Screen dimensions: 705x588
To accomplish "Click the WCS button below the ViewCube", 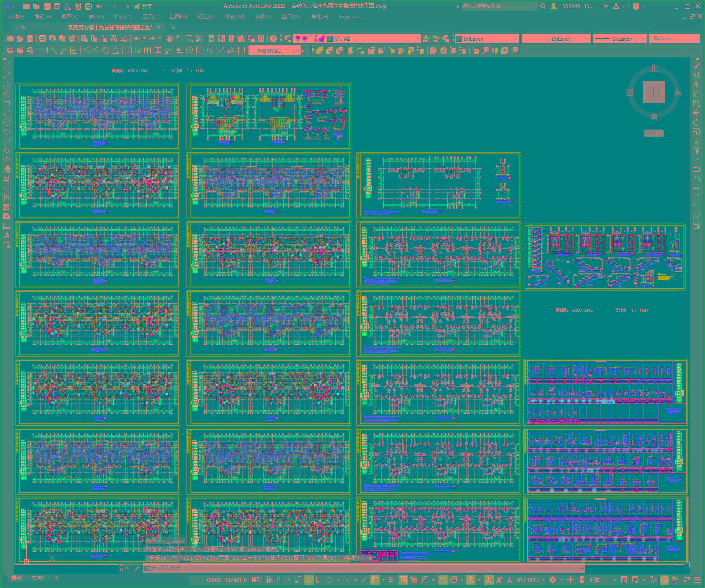I will click(x=654, y=133).
